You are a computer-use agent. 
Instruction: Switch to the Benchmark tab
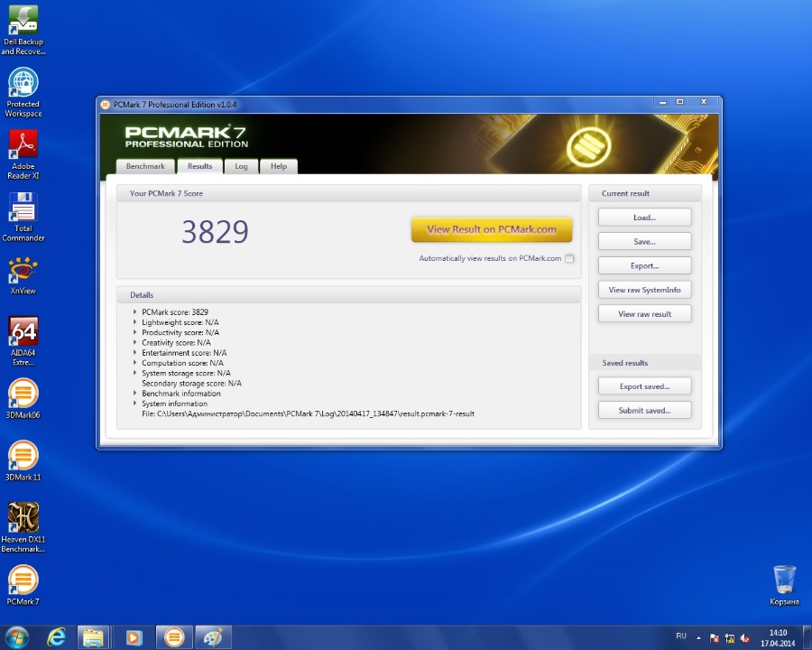pyautogui.click(x=145, y=166)
